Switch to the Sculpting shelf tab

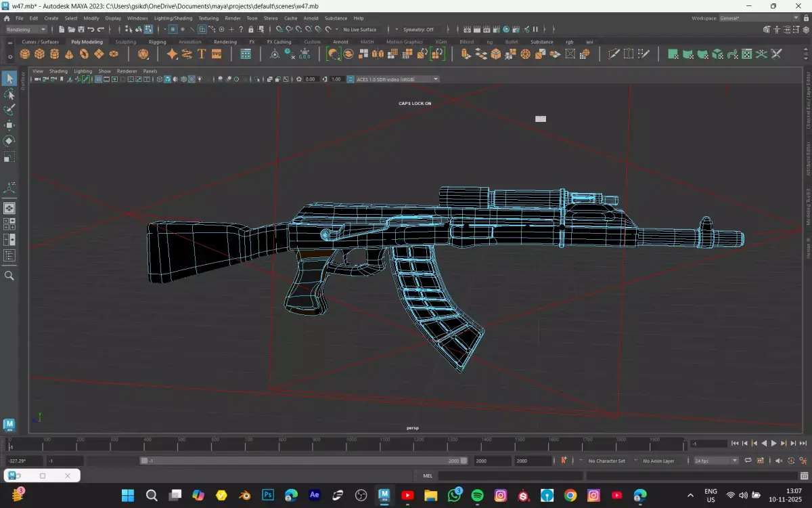click(126, 42)
